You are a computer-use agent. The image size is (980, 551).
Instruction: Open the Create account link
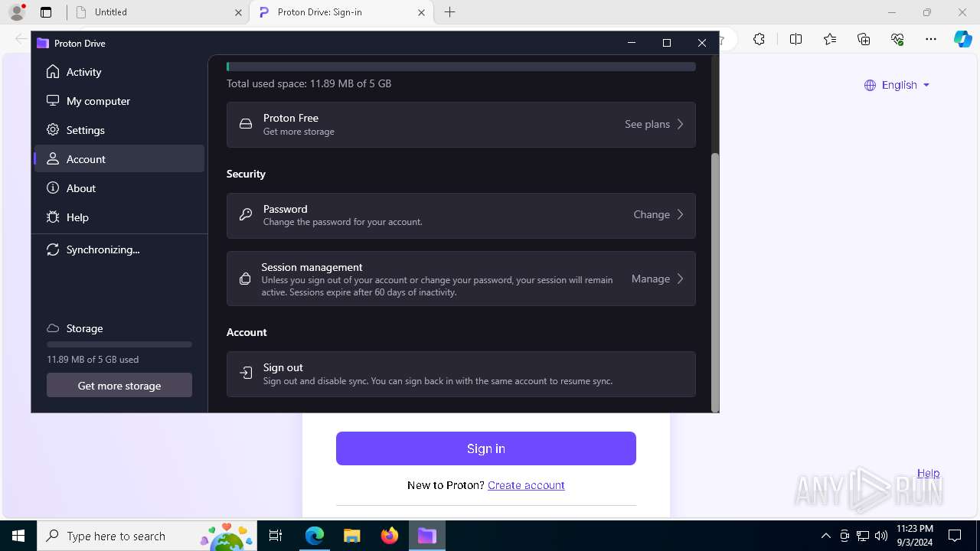526,485
